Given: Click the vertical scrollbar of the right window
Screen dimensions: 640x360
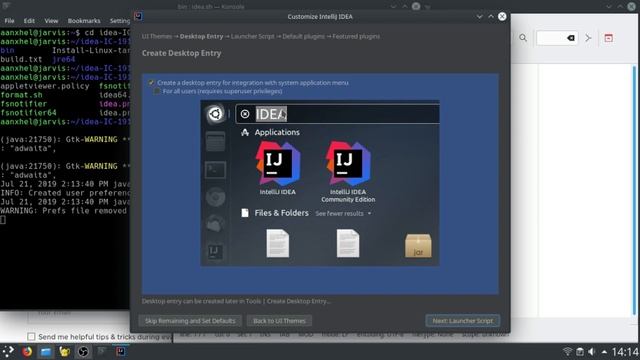Looking at the screenshot, I should pos(634,190).
